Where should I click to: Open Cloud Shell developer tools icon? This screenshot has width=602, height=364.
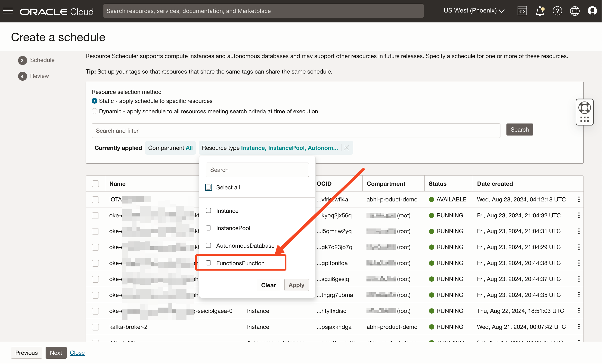point(522,11)
